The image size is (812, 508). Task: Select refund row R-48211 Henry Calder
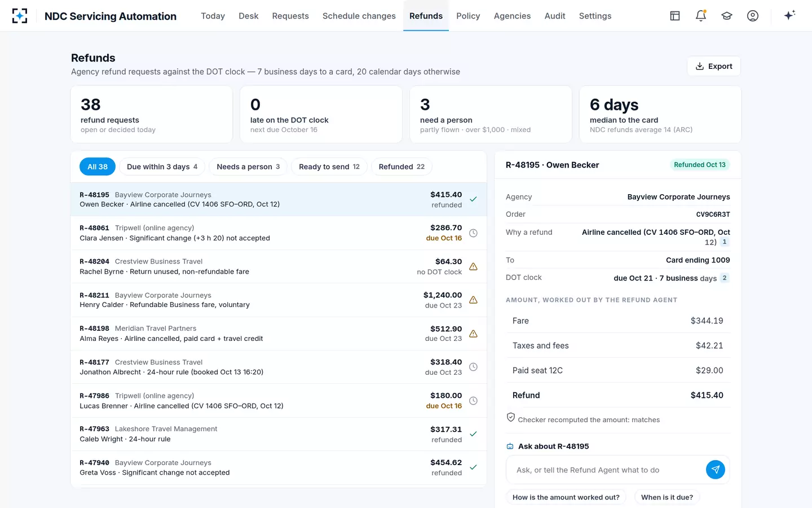pyautogui.click(x=279, y=300)
